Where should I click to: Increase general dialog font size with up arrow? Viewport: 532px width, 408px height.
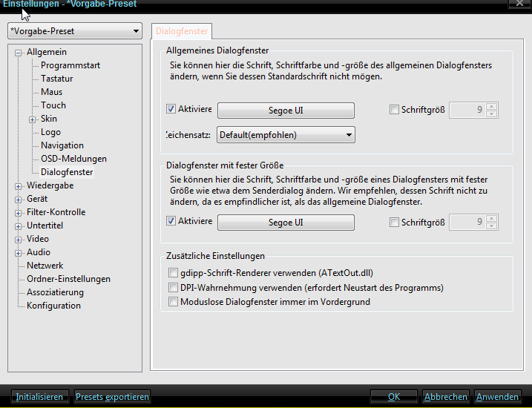tap(492, 107)
